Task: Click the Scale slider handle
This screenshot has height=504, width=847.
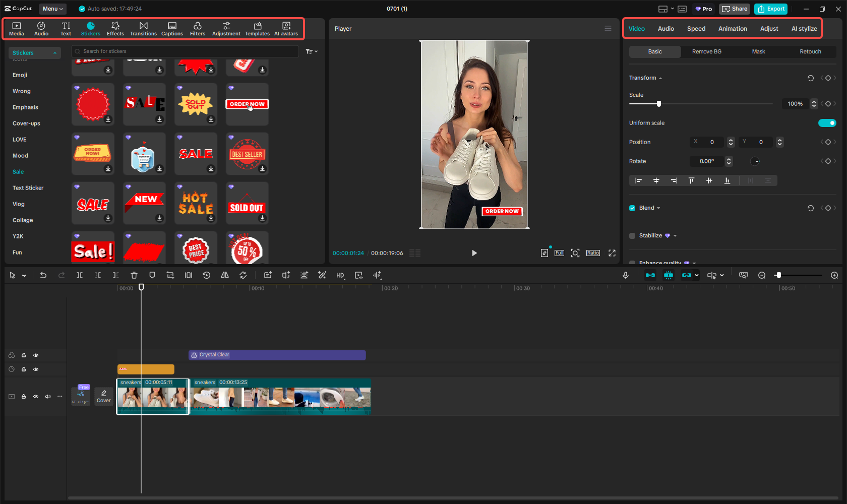Action: [x=658, y=104]
